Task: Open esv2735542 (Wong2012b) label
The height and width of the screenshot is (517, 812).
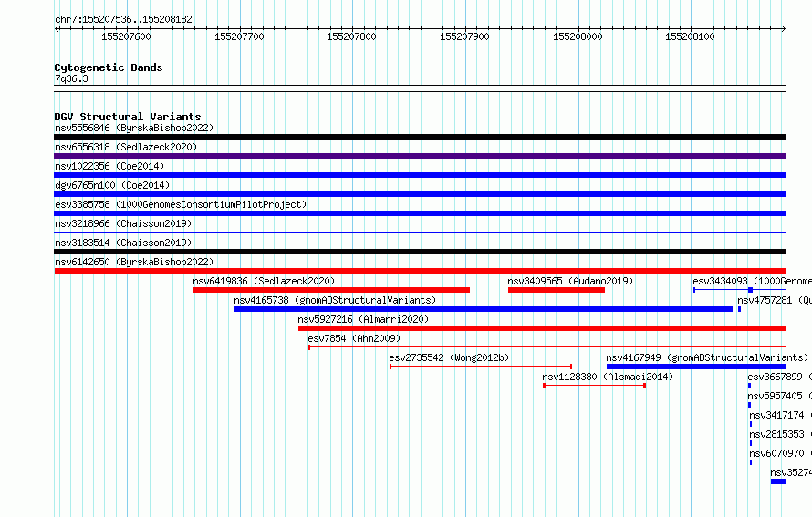Action: tap(449, 357)
